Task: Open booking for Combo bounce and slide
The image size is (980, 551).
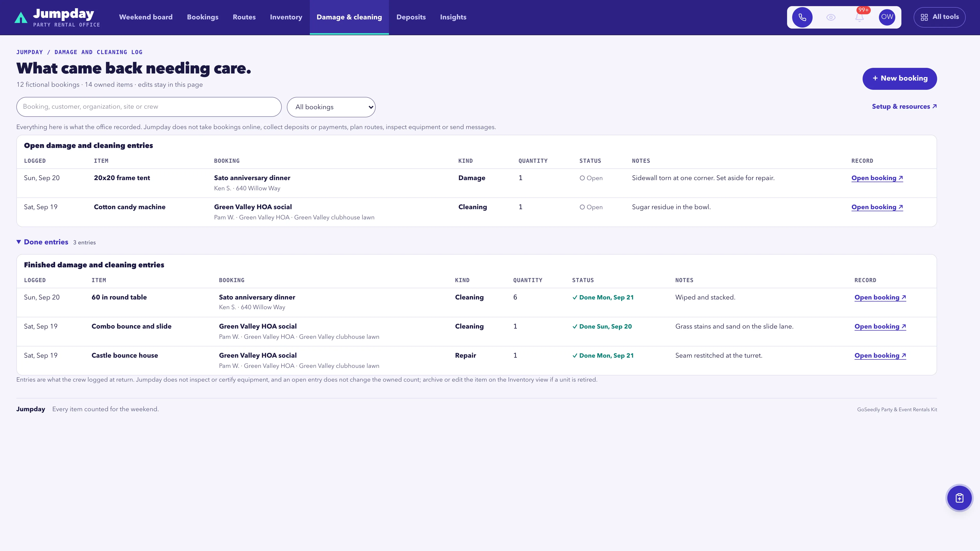Action: tap(880, 327)
